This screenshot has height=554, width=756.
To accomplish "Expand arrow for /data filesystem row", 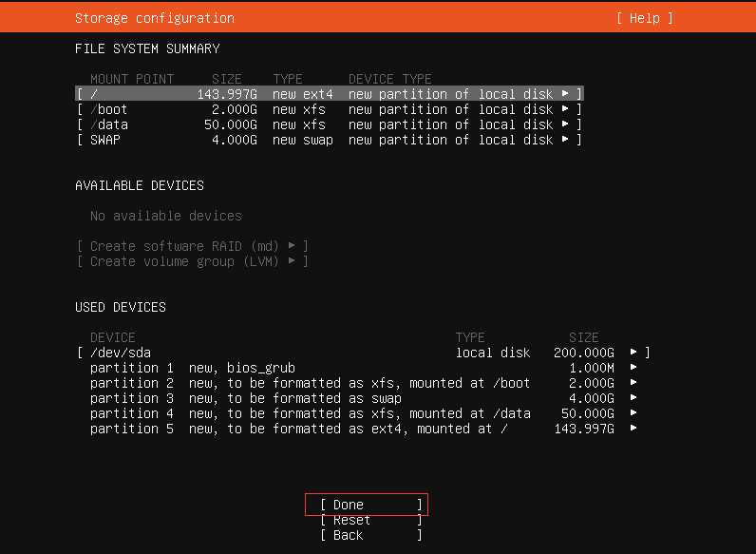I will pyautogui.click(x=565, y=124).
